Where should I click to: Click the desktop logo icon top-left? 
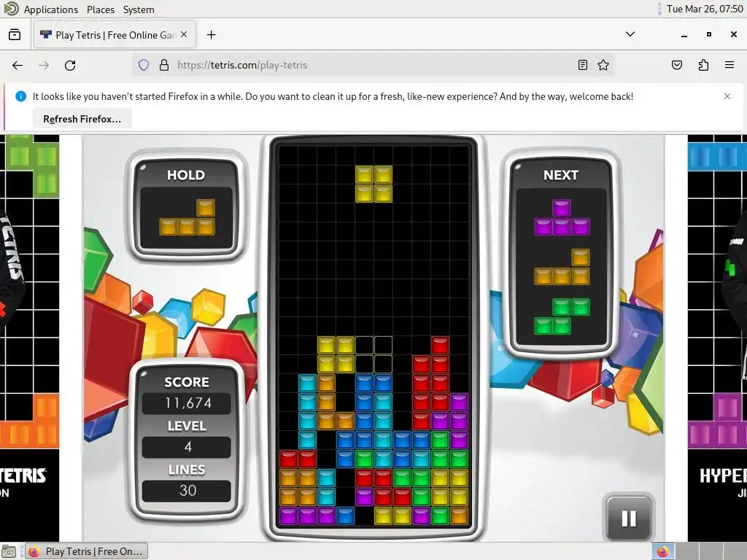11,9
